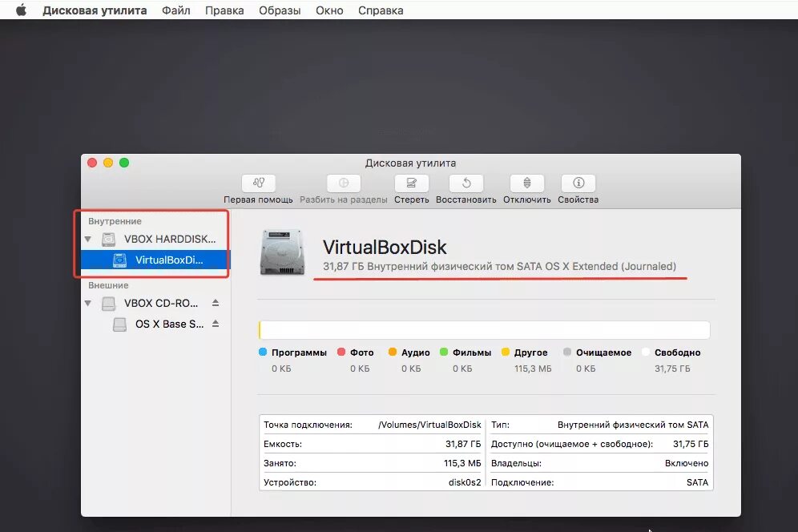This screenshot has width=798, height=532.
Task: Open the Свойства info icon
Action: [578, 183]
